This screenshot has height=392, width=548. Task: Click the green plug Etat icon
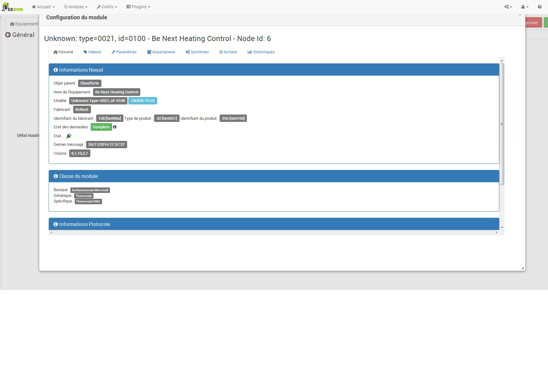pos(69,136)
